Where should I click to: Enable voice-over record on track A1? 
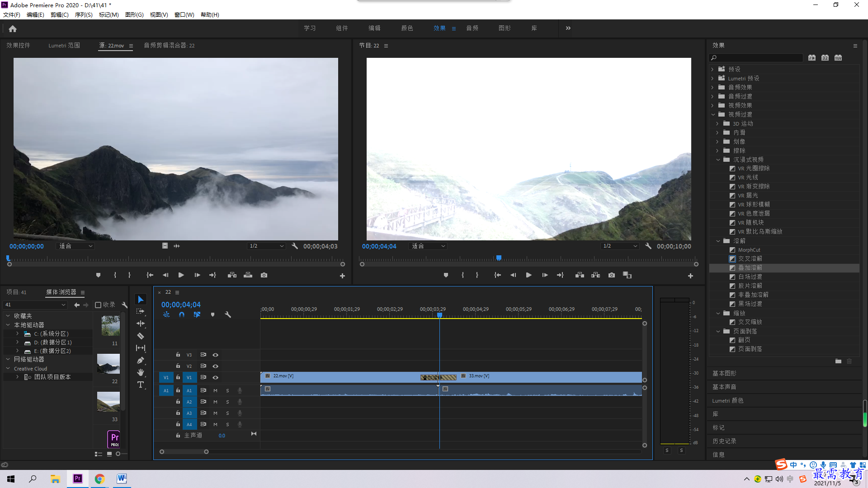240,390
